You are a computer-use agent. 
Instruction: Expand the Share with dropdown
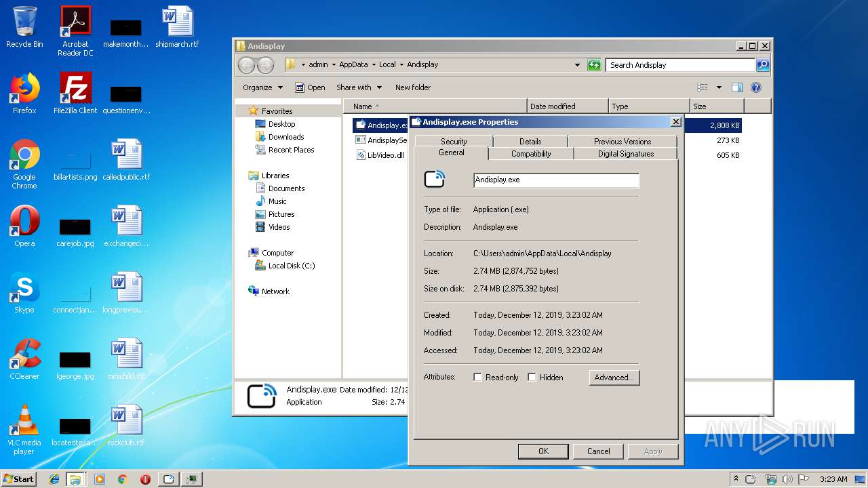(x=359, y=87)
